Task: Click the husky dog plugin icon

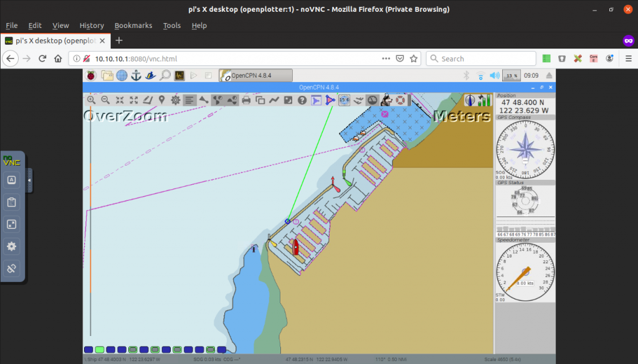Action: pyautogui.click(x=386, y=100)
